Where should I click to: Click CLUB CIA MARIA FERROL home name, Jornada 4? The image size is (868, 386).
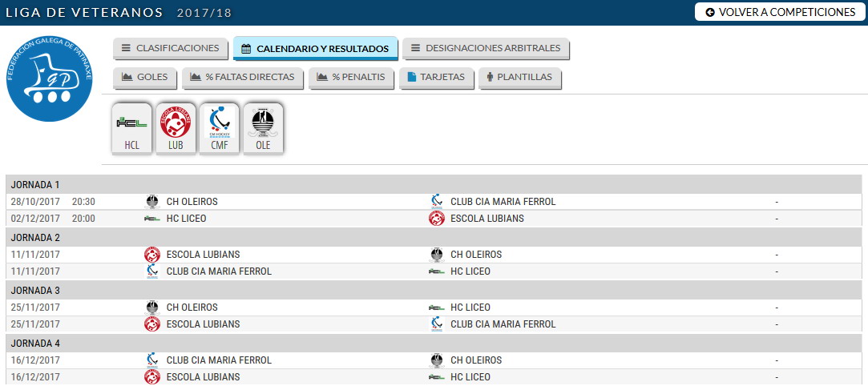click(x=220, y=360)
